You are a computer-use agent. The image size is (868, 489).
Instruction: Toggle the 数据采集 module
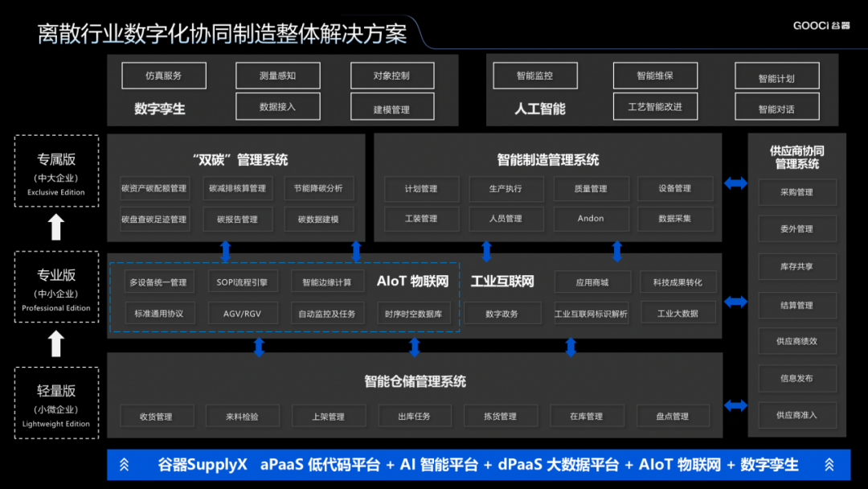coord(675,218)
